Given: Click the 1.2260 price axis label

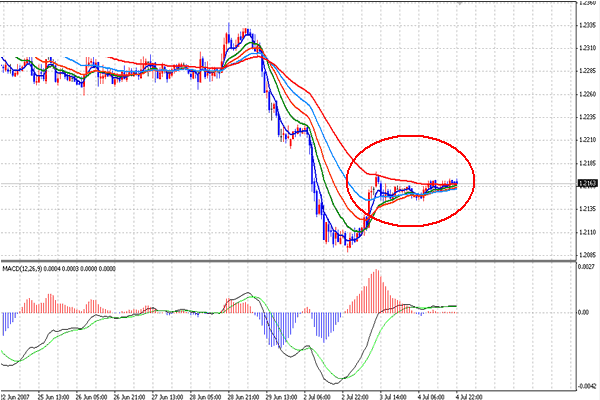Looking at the screenshot, I should [x=587, y=94].
